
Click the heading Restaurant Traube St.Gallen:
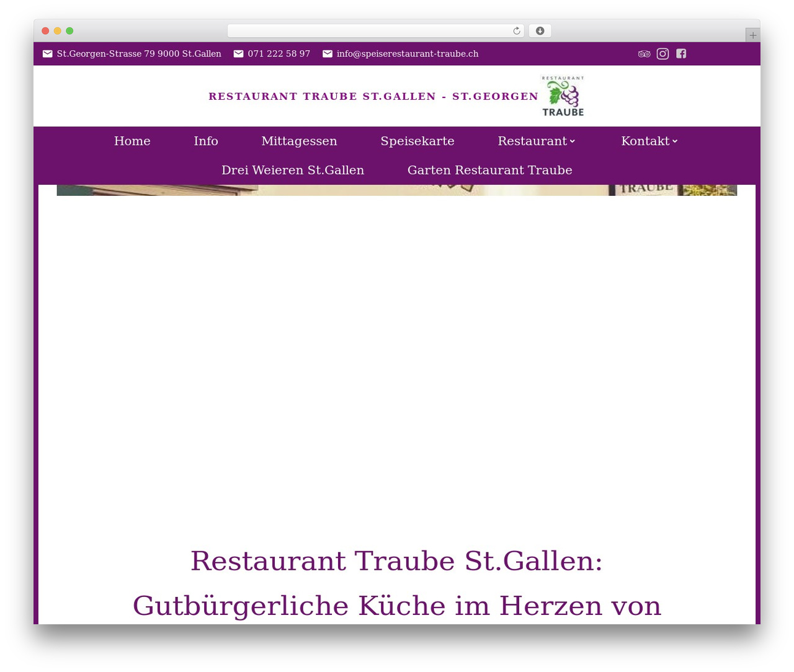(397, 561)
